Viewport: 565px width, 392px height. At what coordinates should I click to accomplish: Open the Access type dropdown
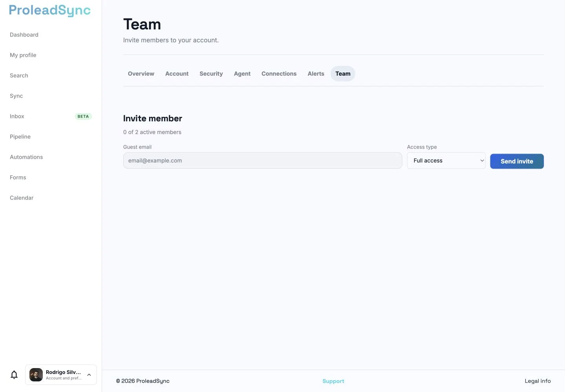[x=446, y=161]
